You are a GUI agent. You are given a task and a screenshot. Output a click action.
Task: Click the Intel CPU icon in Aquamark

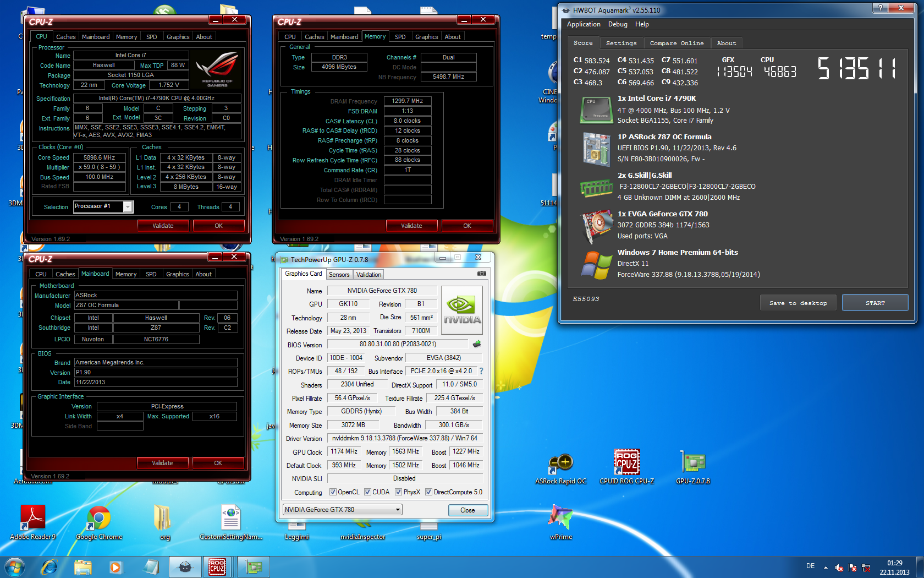(596, 109)
